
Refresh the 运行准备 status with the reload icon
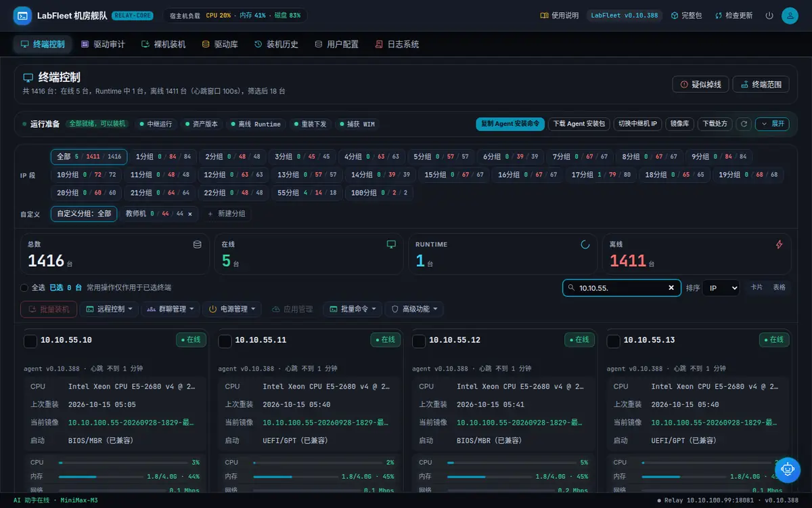tap(744, 124)
